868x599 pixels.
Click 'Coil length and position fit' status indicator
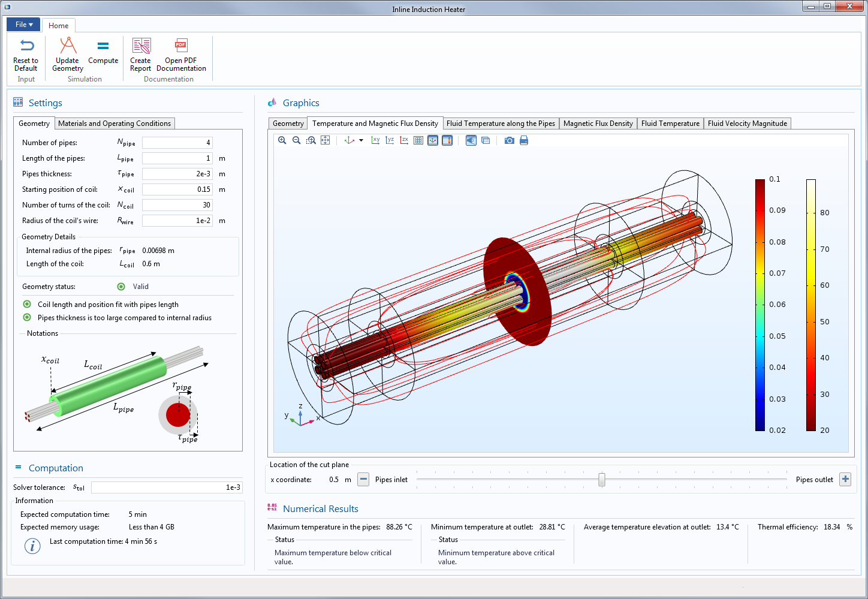coord(27,305)
